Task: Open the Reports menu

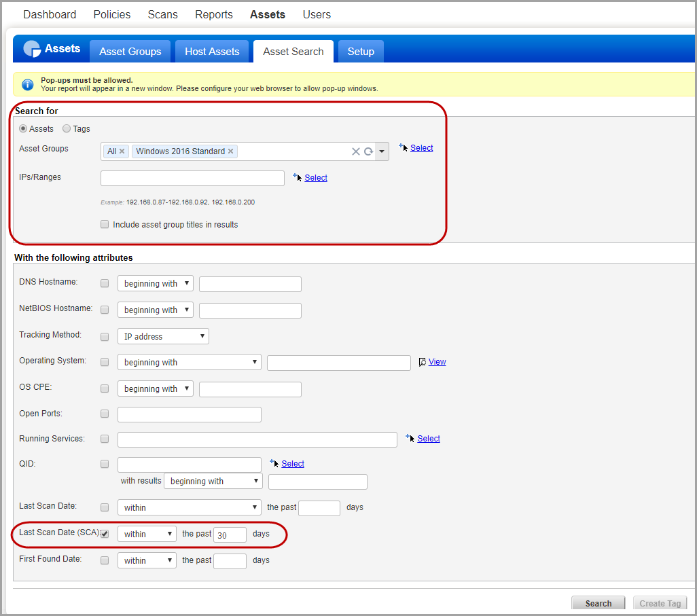Action: (x=213, y=14)
